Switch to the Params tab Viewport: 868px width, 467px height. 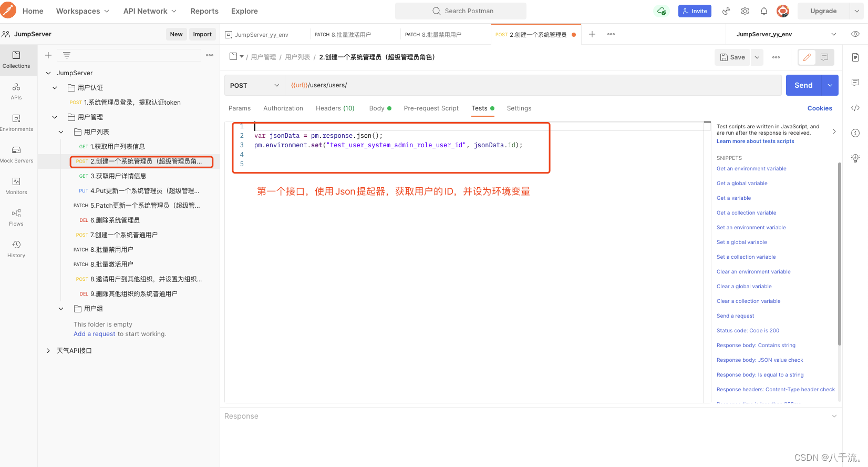coord(240,108)
